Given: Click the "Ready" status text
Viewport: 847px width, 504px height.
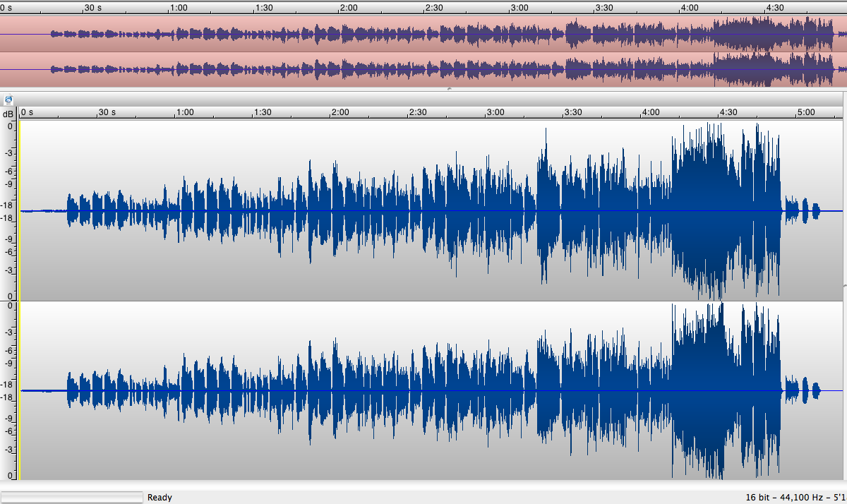Looking at the screenshot, I should tap(160, 498).
